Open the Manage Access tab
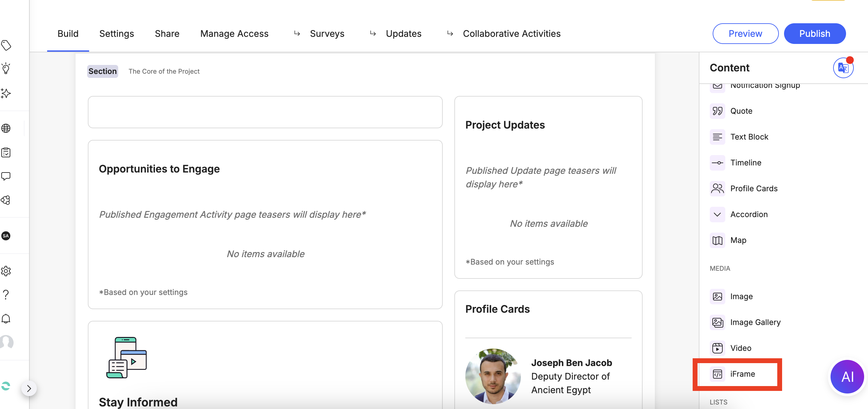The height and width of the screenshot is (409, 868). tap(234, 34)
